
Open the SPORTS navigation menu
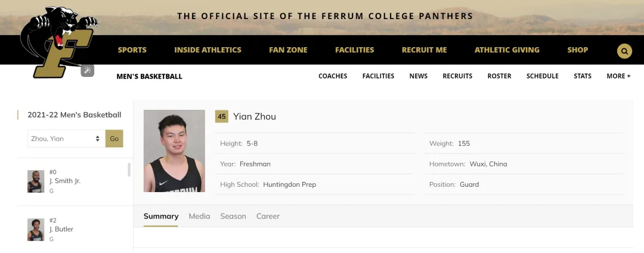(x=132, y=50)
